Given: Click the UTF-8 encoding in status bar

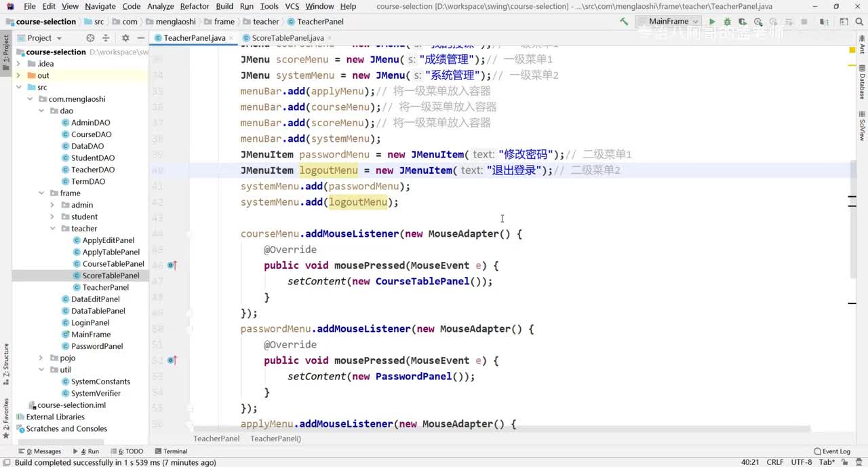Looking at the screenshot, I should click(x=801, y=462).
